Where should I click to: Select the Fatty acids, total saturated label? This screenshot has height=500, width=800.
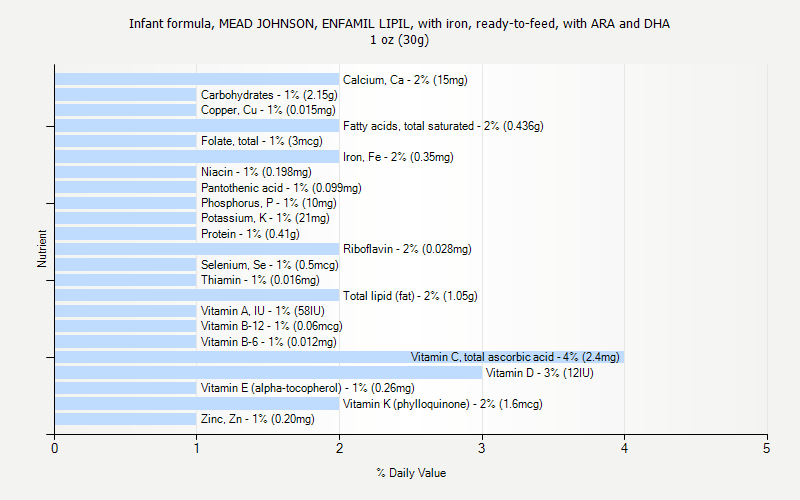[409, 126]
